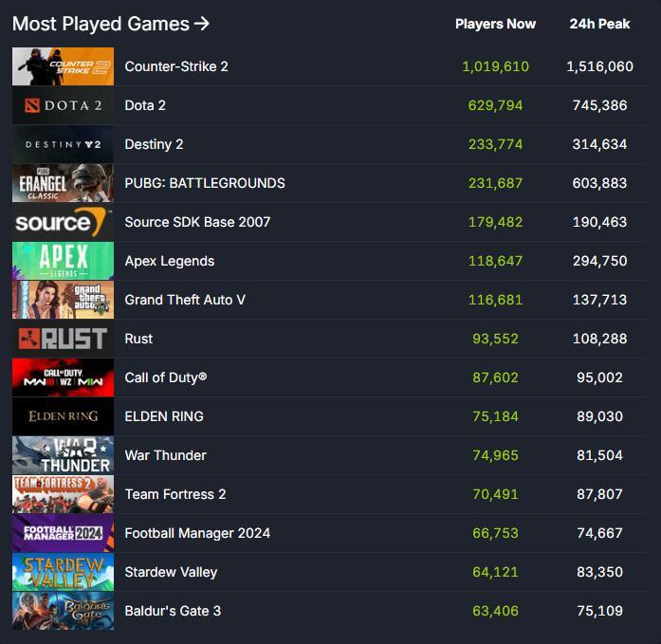Click the Stardew Valley logo thumbnail
This screenshot has height=644, width=661.
click(63, 572)
